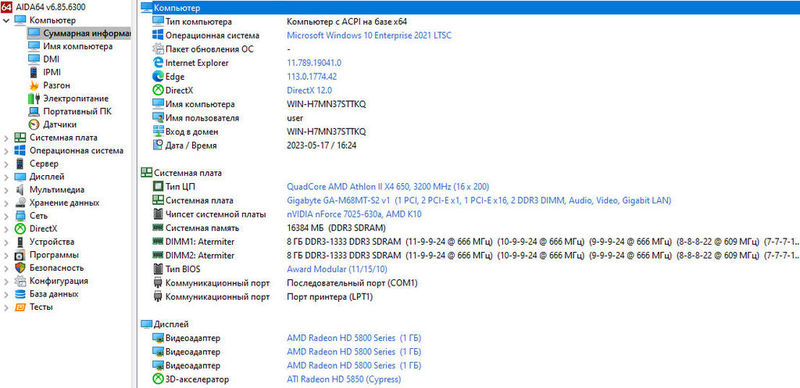The width and height of the screenshot is (800, 388).
Task: Expand the Сеть tree node
Action: 6,216
